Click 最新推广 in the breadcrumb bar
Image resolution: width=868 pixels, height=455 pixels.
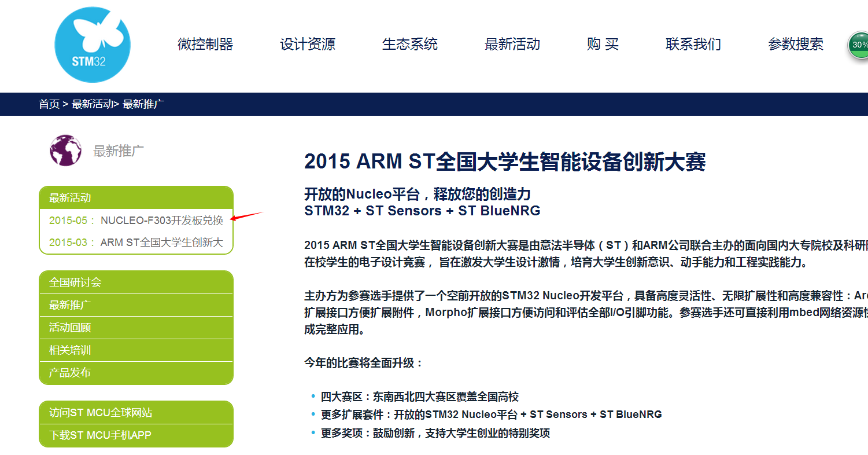[x=143, y=104]
